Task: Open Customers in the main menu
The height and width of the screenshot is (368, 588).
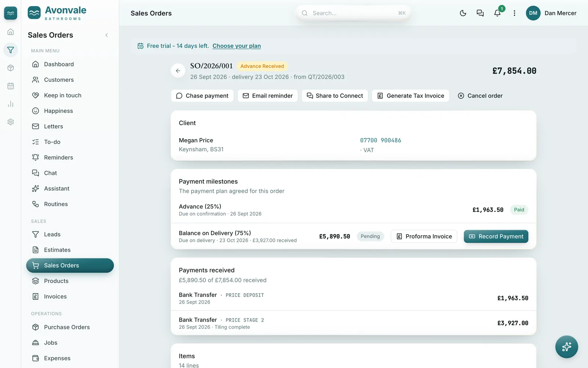Action: 70,80
